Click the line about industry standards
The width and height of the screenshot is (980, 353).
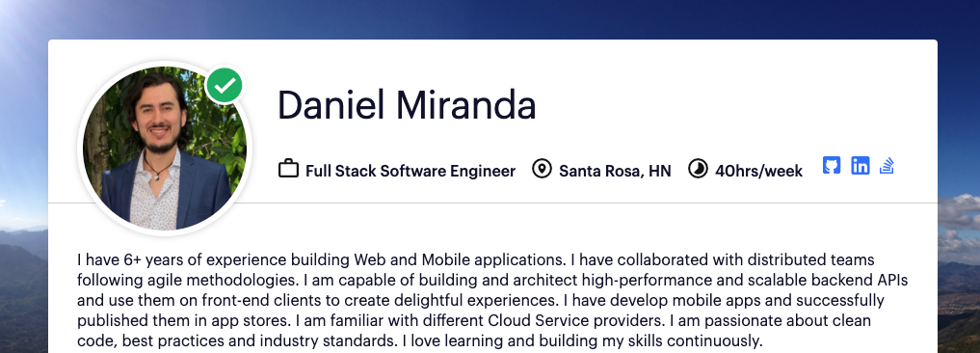(420, 341)
